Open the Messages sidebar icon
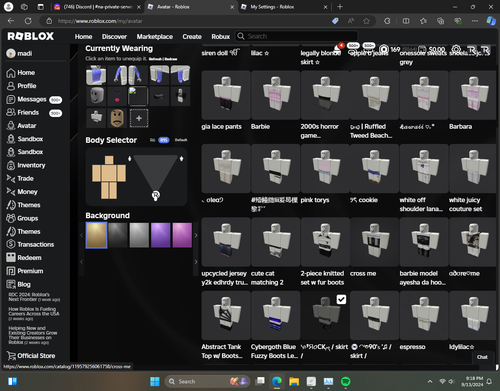Image resolution: width=500 pixels, height=391 pixels. [11, 99]
